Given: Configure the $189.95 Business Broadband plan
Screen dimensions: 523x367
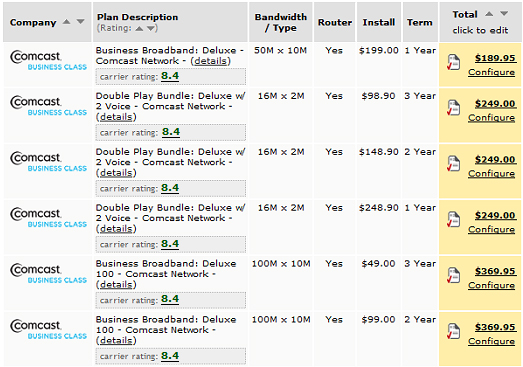Looking at the screenshot, I should [x=491, y=72].
